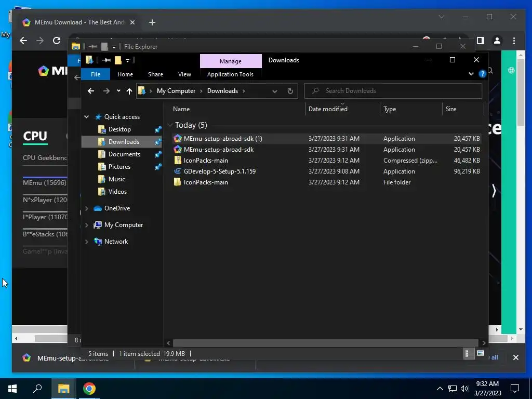Open taskbar search
This screenshot has width=532, height=399.
(37, 389)
